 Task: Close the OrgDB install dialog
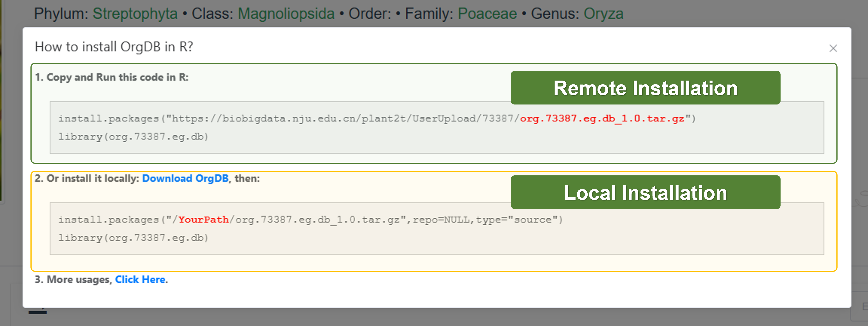[x=833, y=49]
